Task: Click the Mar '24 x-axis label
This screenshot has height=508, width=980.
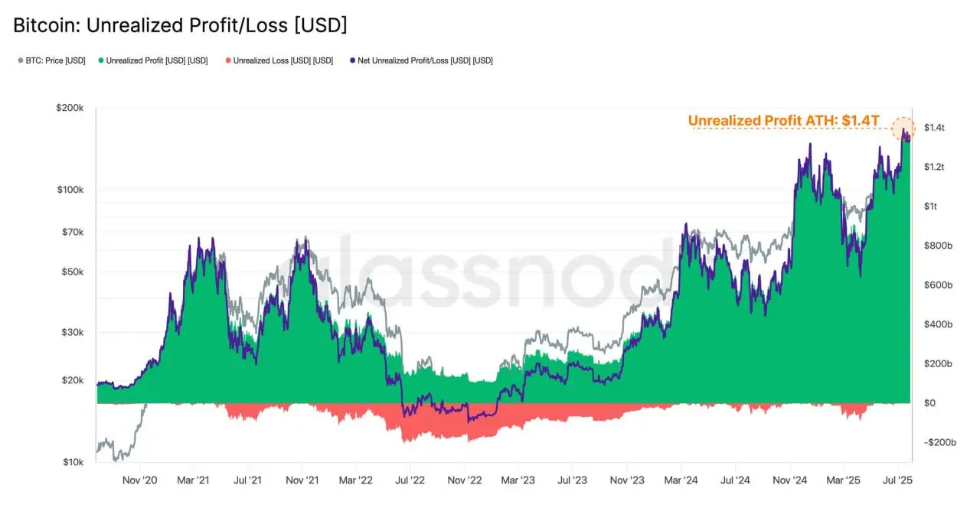Action: (681, 480)
